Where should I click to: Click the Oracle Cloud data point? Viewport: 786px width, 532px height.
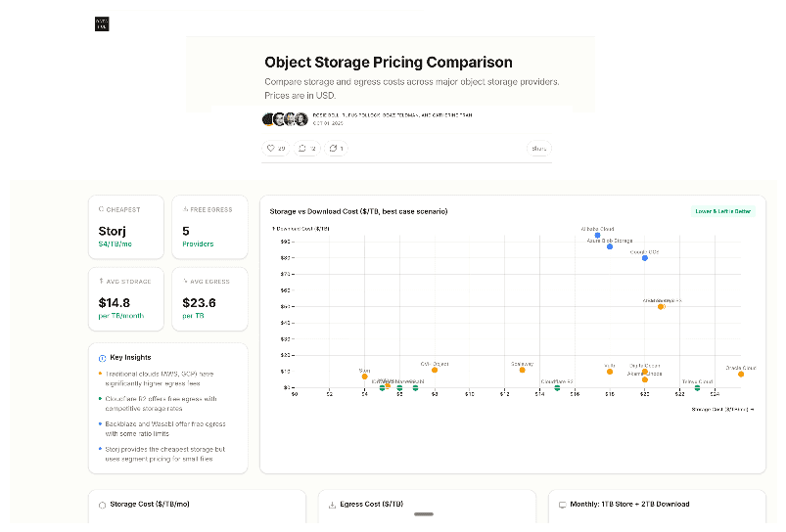tap(741, 374)
